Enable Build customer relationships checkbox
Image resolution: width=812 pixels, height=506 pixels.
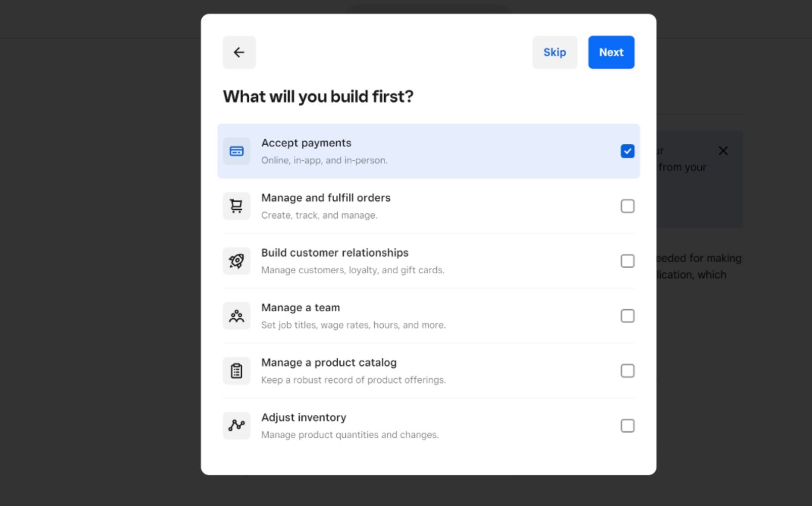tap(627, 261)
